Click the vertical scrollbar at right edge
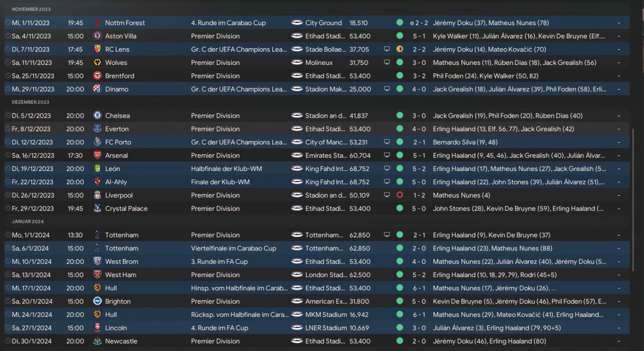 [x=633, y=199]
